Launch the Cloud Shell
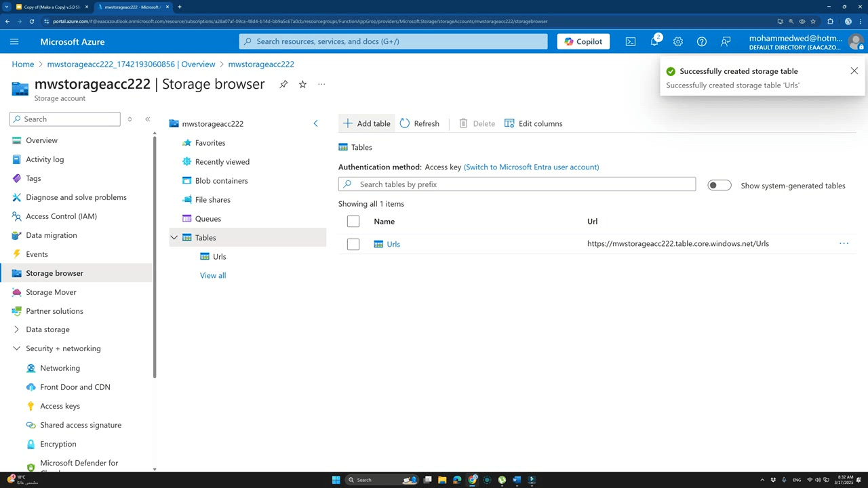The width and height of the screenshot is (868, 488). click(630, 41)
